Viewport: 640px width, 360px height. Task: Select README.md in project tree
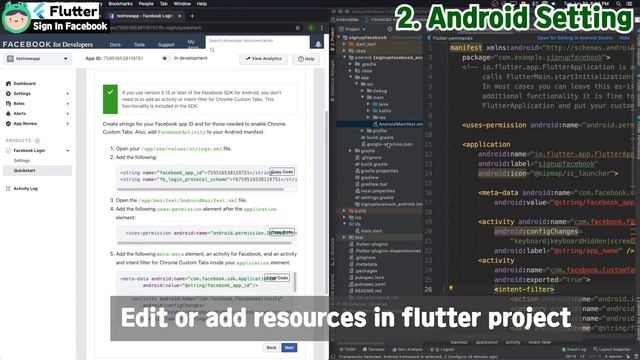[x=368, y=291]
